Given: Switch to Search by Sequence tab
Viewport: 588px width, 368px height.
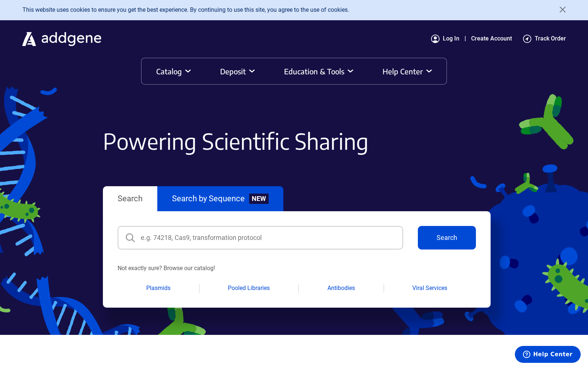Looking at the screenshot, I should 220,199.
